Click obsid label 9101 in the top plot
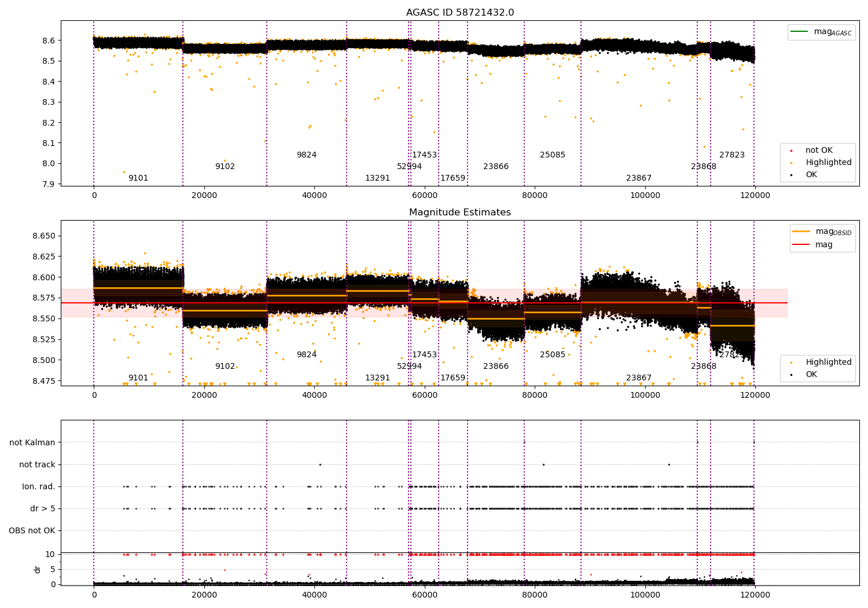Viewport: 868px width, 608px height. tap(138, 178)
